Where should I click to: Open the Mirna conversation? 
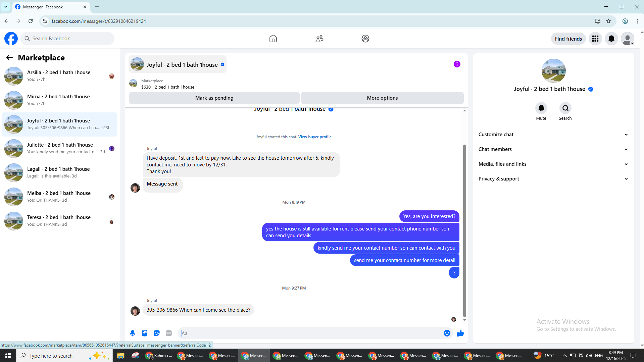[60, 100]
